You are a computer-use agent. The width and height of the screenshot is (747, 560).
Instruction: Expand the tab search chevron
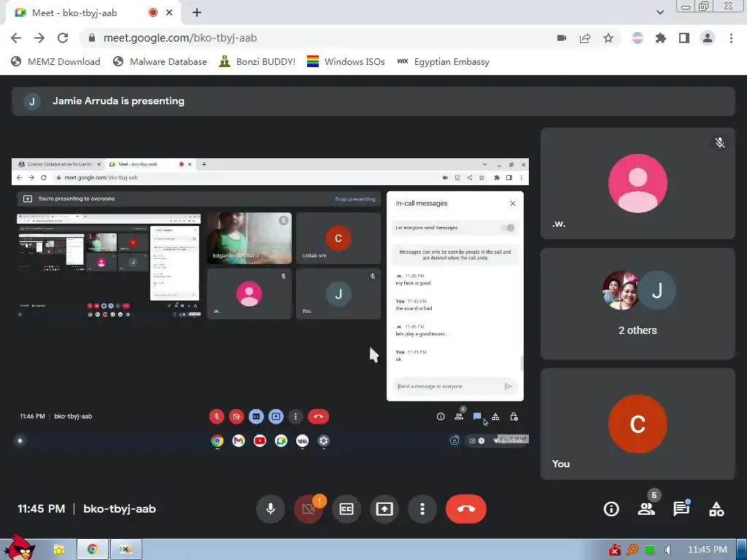pos(659,13)
